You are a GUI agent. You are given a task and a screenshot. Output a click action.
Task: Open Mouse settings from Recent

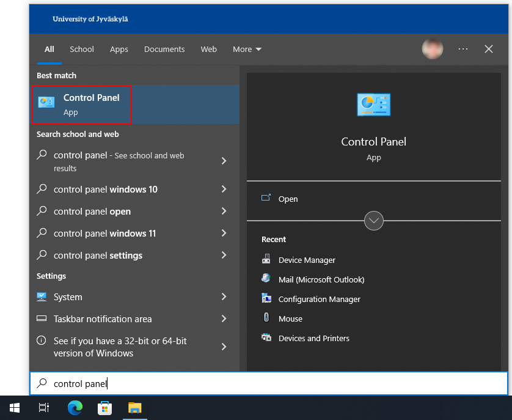point(290,319)
